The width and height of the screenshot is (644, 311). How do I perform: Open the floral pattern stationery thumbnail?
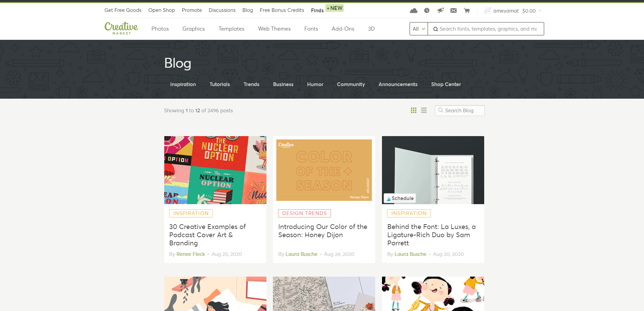pyautogui.click(x=324, y=294)
